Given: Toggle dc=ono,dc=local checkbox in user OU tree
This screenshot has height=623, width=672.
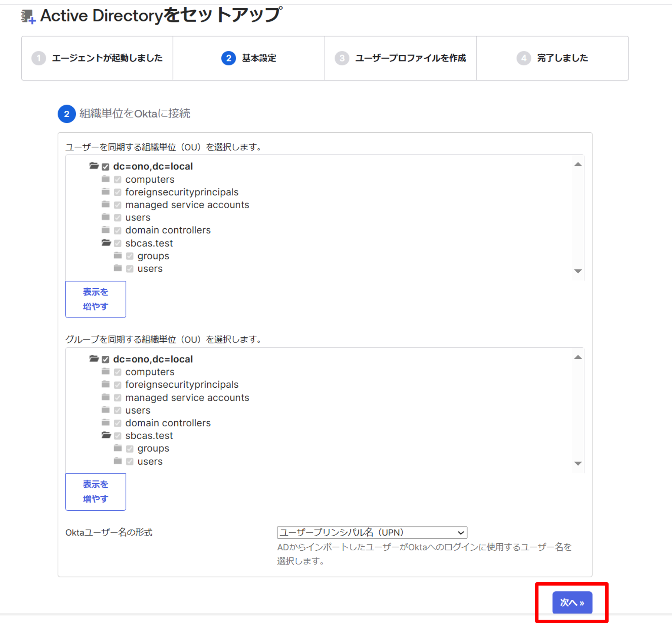Looking at the screenshot, I should 105,166.
